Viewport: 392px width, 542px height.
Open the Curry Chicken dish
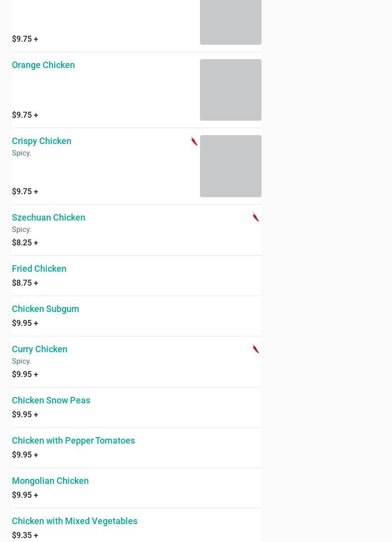pyautogui.click(x=40, y=349)
